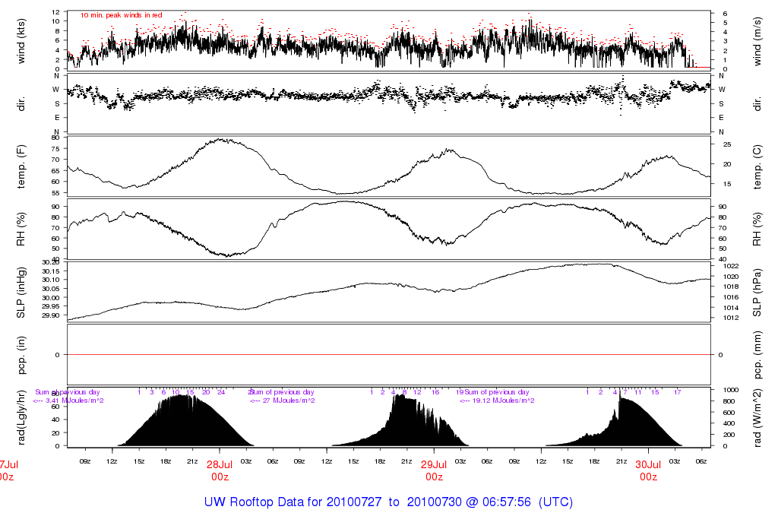This screenshot has width=778, height=532.
Task: Click the "12" tick on wind (kts) axis
Action: [x=55, y=12]
